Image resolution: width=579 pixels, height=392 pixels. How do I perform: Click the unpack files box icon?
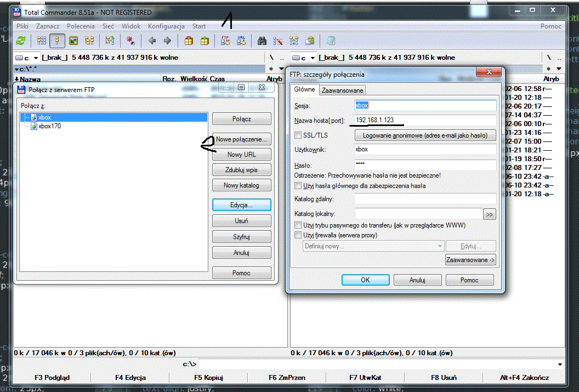click(205, 41)
